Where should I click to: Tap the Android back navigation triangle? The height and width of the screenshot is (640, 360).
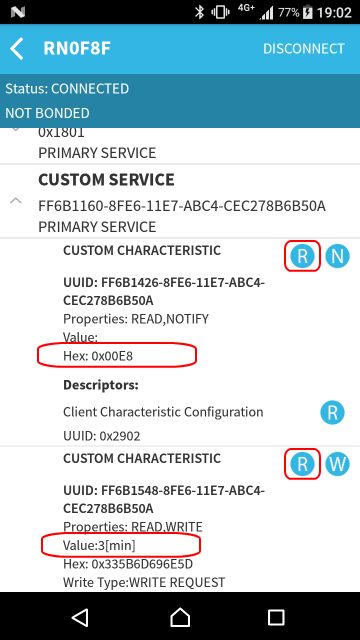[x=80, y=617]
